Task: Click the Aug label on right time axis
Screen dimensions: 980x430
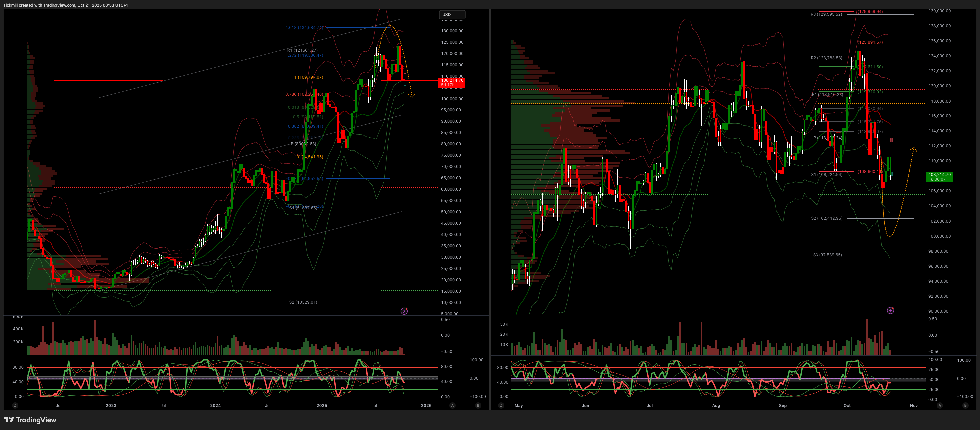Action: pos(716,406)
